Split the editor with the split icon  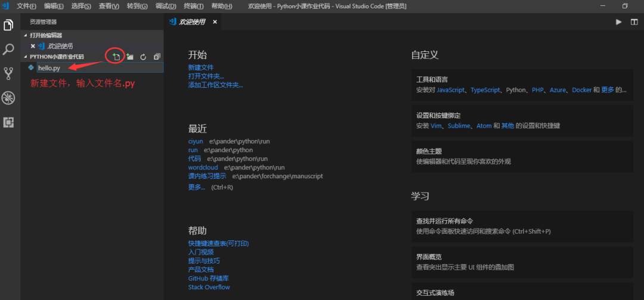click(x=634, y=22)
